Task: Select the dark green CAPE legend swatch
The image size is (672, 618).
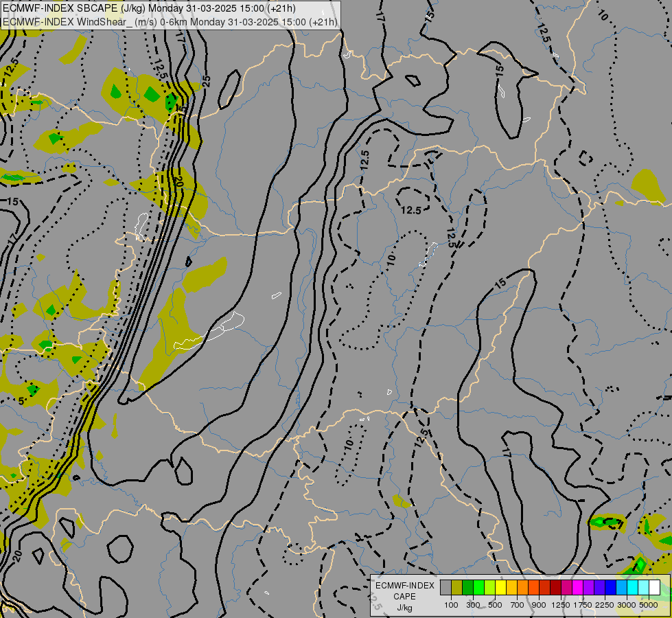Action: click(467, 588)
